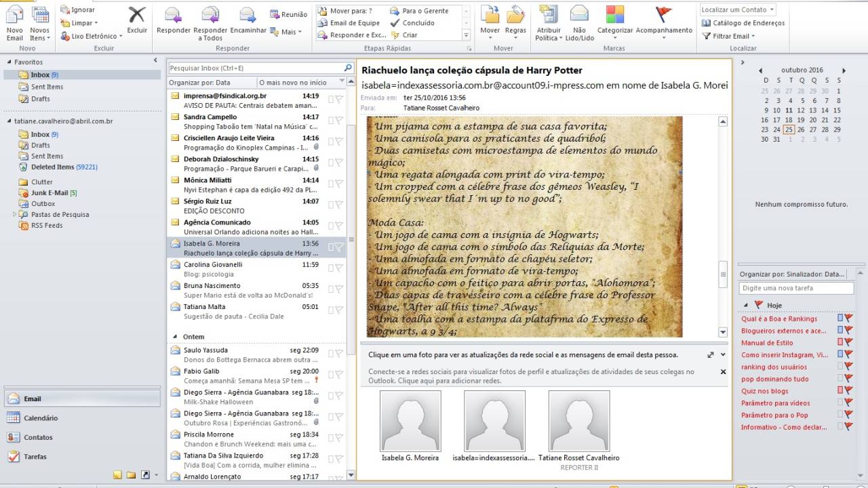Image resolution: width=868 pixels, height=488 pixels.
Task: Open the Regras button
Action: tap(515, 23)
